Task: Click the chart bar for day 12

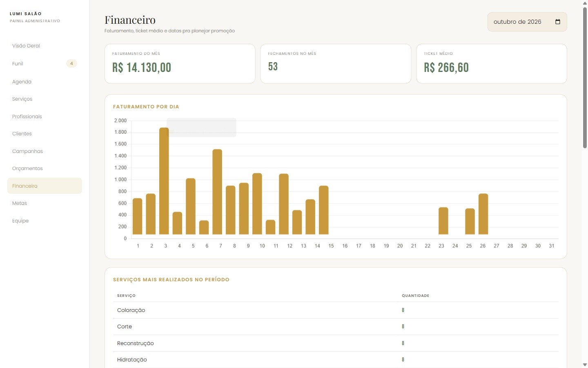Action: [284, 204]
